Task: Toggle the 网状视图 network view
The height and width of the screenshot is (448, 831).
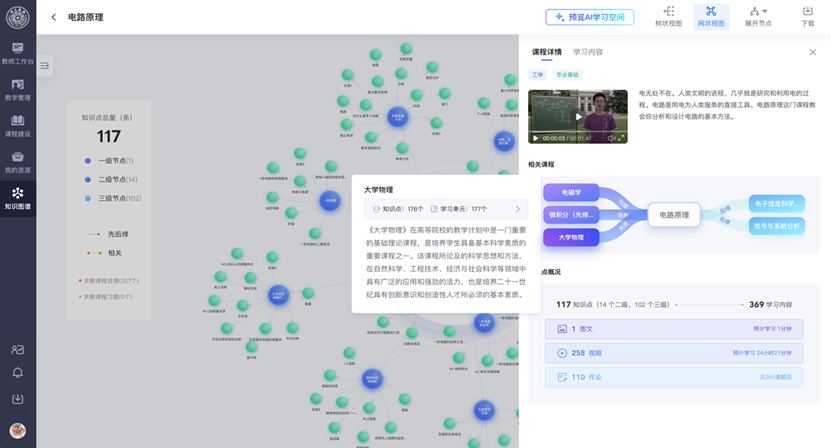Action: [710, 16]
